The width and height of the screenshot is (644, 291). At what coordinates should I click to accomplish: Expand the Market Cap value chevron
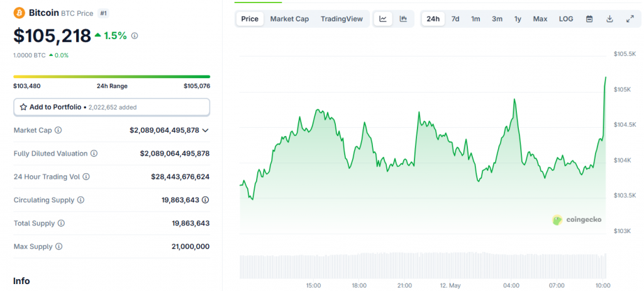(206, 130)
